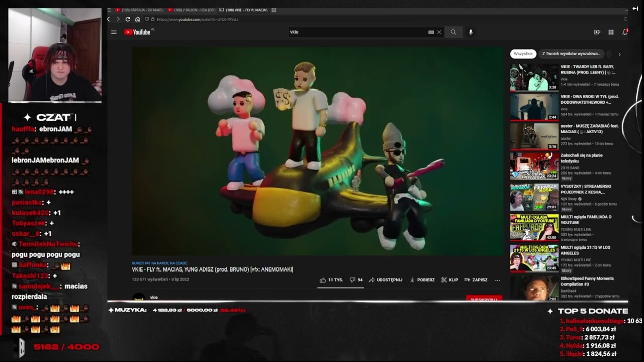Start voice search with the microphone icon
The height and width of the screenshot is (362, 644).
tap(471, 32)
